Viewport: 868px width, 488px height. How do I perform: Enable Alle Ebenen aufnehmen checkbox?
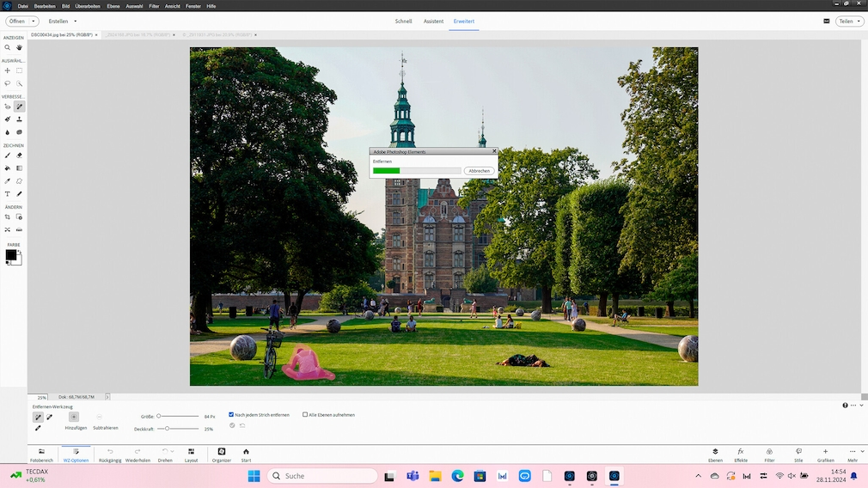click(305, 414)
